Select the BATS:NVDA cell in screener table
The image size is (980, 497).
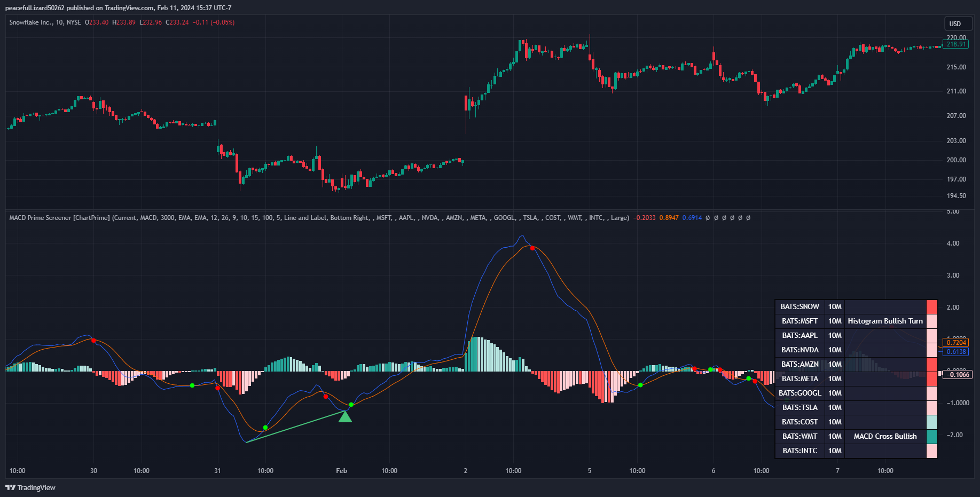[799, 350]
